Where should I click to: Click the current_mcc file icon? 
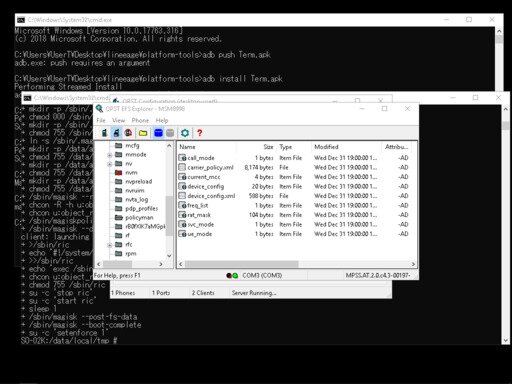click(x=182, y=177)
